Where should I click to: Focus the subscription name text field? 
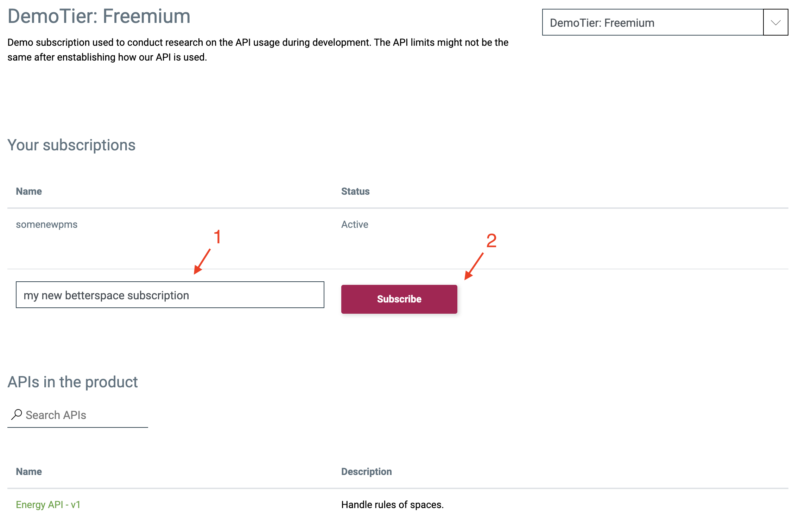(170, 295)
